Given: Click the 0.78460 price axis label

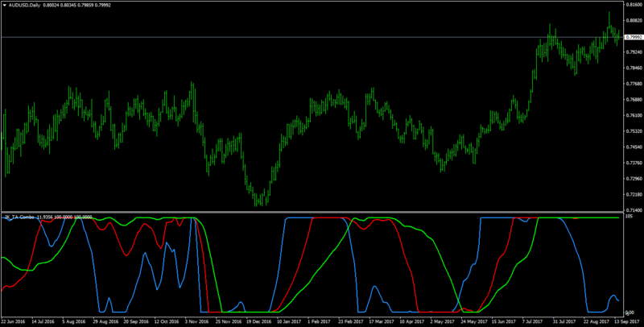Looking at the screenshot, I should click(634, 68).
